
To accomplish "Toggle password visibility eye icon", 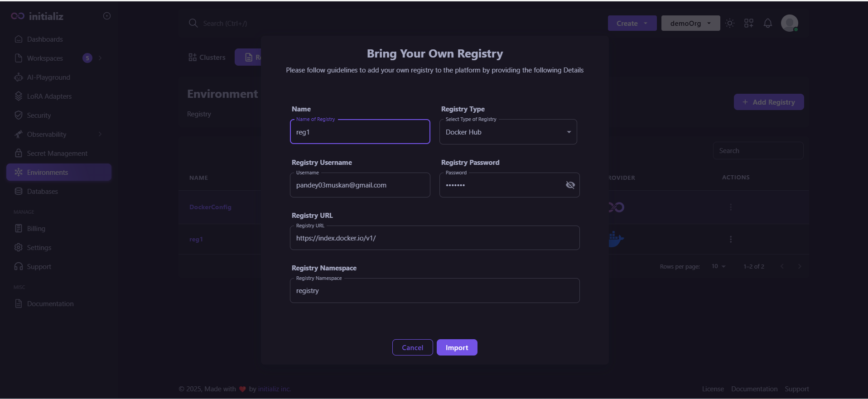I will 570,185.
